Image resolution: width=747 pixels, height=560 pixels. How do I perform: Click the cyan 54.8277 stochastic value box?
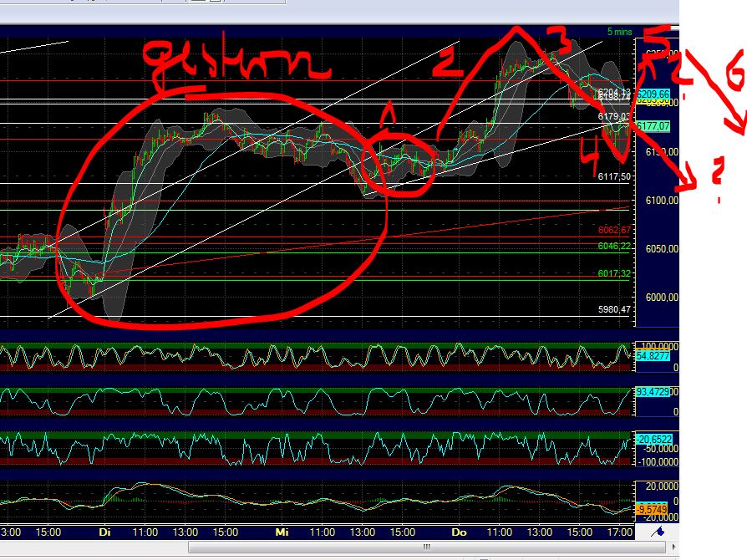pyautogui.click(x=652, y=356)
